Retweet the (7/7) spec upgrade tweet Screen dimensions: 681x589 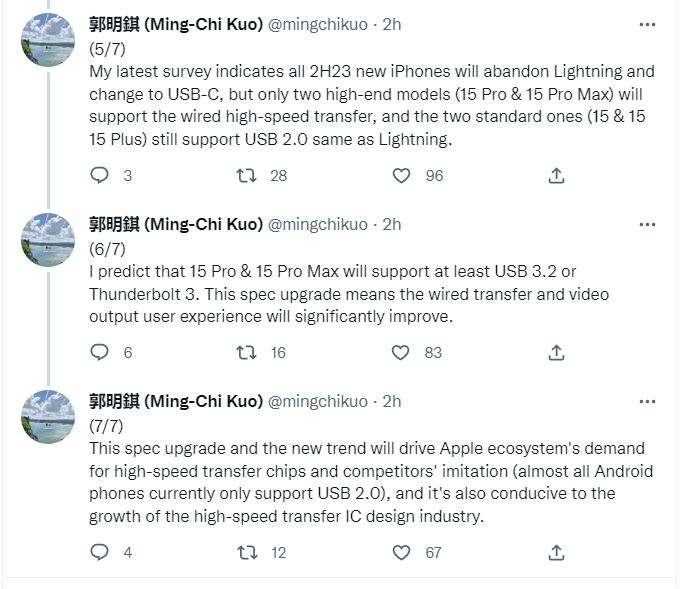[x=246, y=552]
